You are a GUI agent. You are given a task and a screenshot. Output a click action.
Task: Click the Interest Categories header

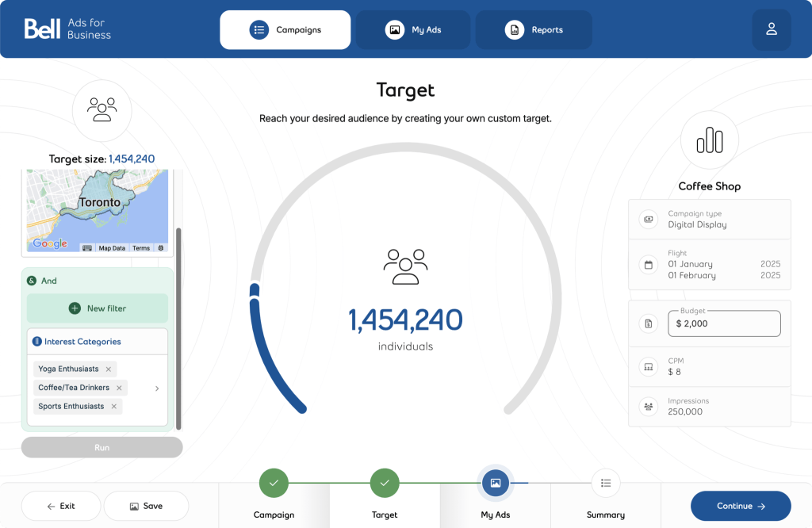coord(98,342)
